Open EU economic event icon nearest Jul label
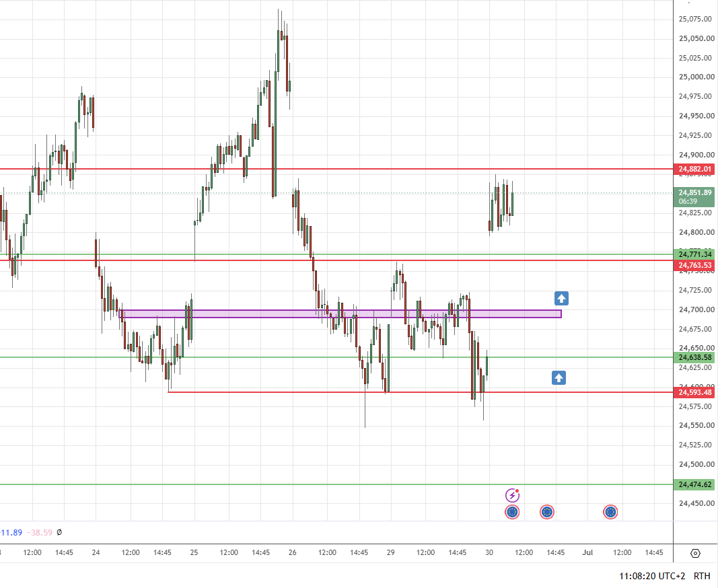The height and width of the screenshot is (588, 718). pos(610,512)
